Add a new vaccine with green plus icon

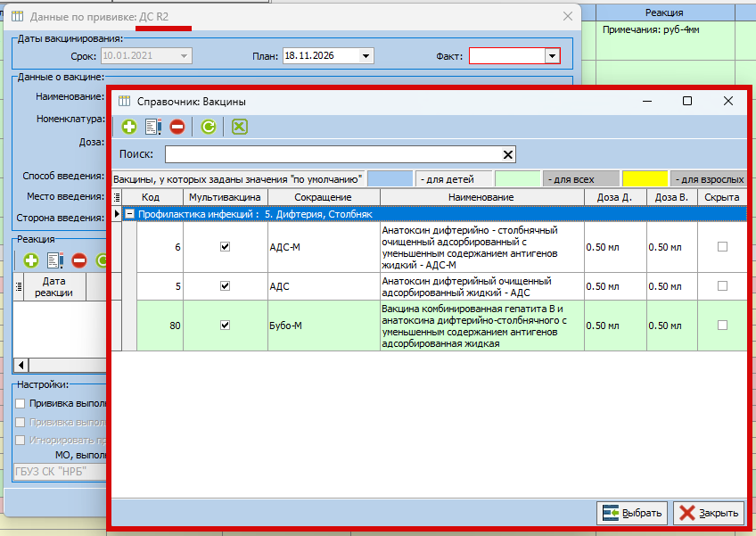[128, 127]
